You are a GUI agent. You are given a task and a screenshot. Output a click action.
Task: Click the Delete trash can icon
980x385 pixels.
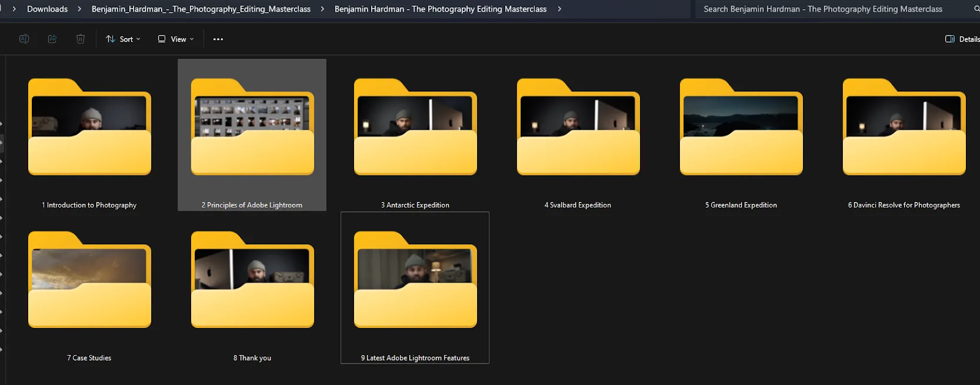(x=80, y=39)
